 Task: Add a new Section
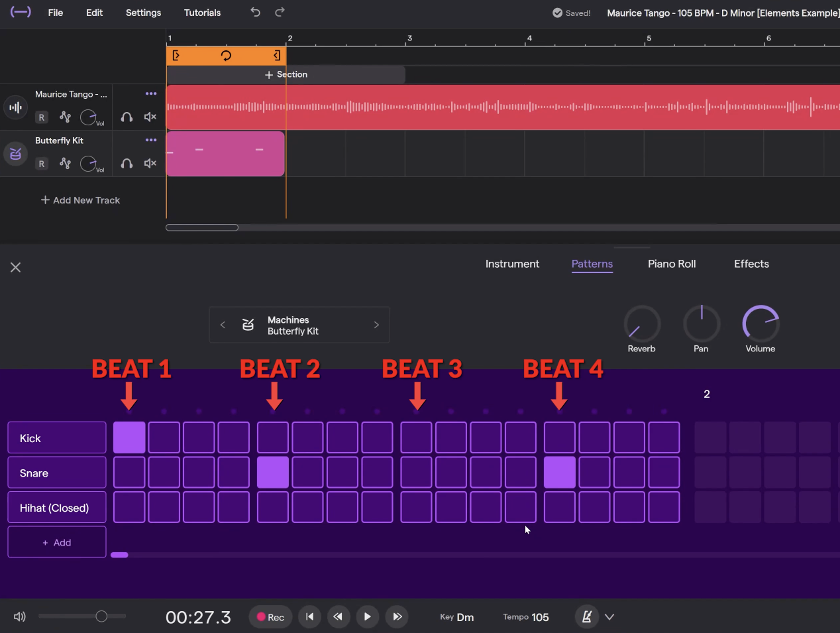(286, 75)
